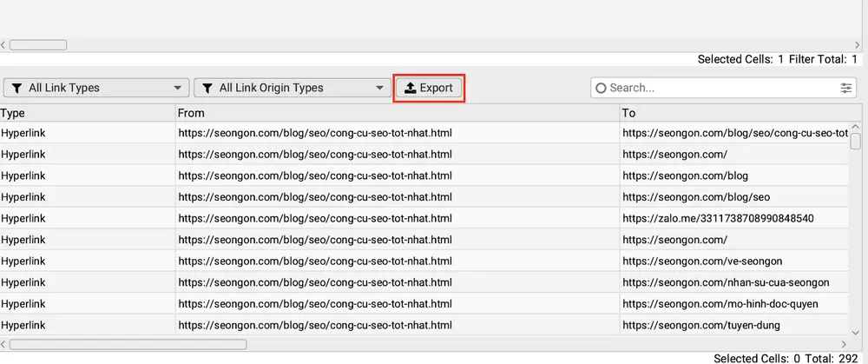The width and height of the screenshot is (868, 364).
Task: Select the cell https://seongon.com/mo-hinh-doc-quyen
Action: point(734,304)
